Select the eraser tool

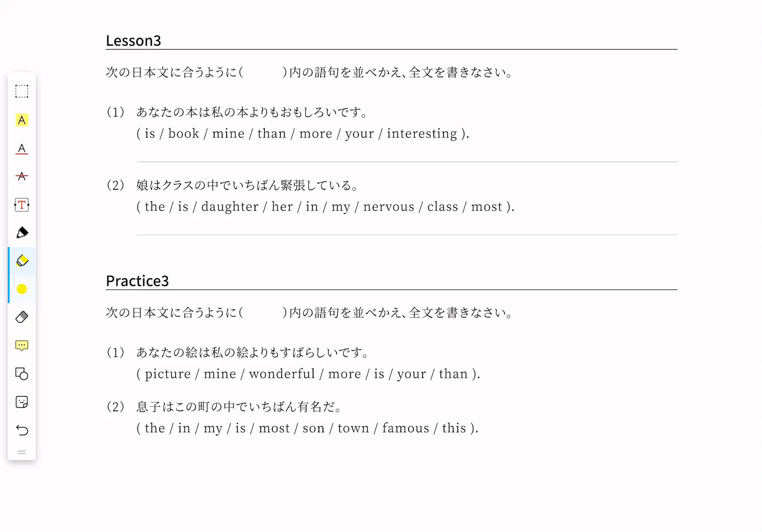(x=22, y=317)
